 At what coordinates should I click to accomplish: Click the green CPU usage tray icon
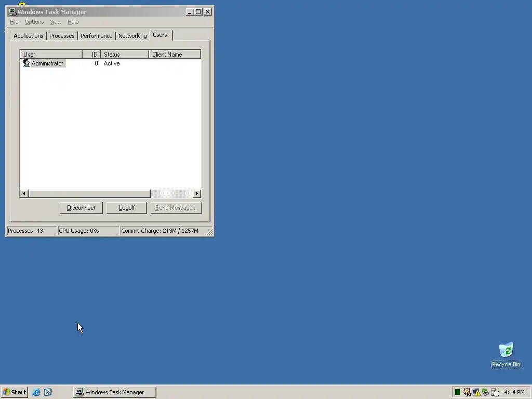click(x=457, y=392)
